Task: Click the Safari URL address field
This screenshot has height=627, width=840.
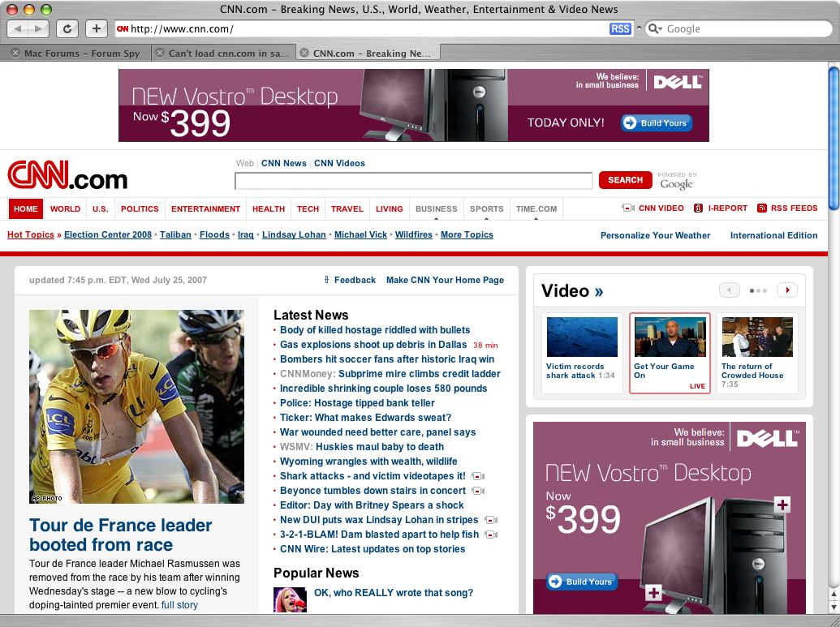Action: pyautogui.click(x=368, y=29)
